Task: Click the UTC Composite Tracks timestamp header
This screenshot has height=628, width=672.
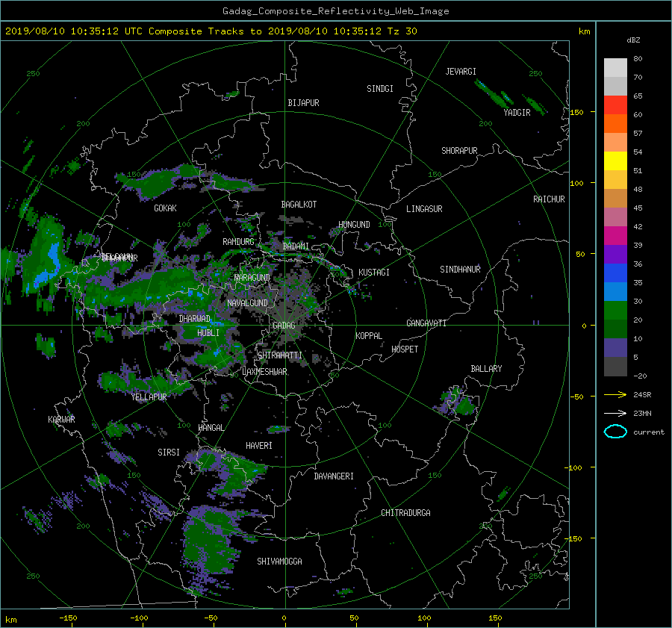Action: 211,31
